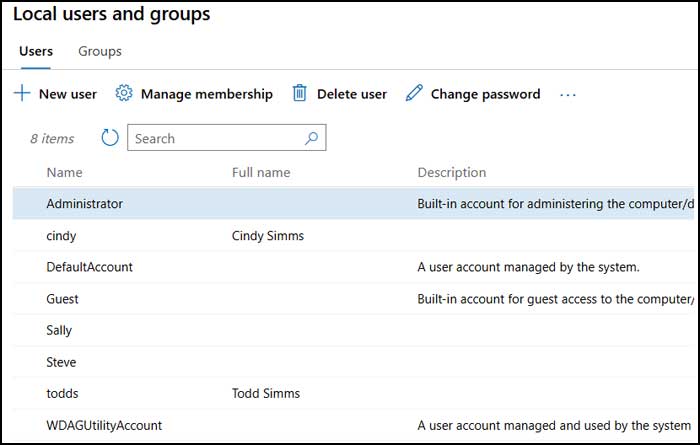Click the New user button label
The image size is (700, 445).
click(x=68, y=94)
